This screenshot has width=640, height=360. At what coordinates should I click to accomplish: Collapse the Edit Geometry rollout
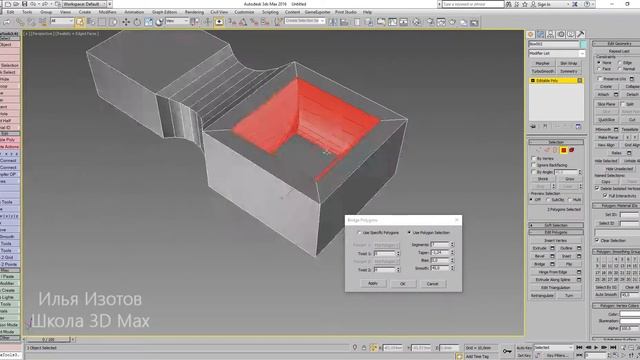coord(618,44)
